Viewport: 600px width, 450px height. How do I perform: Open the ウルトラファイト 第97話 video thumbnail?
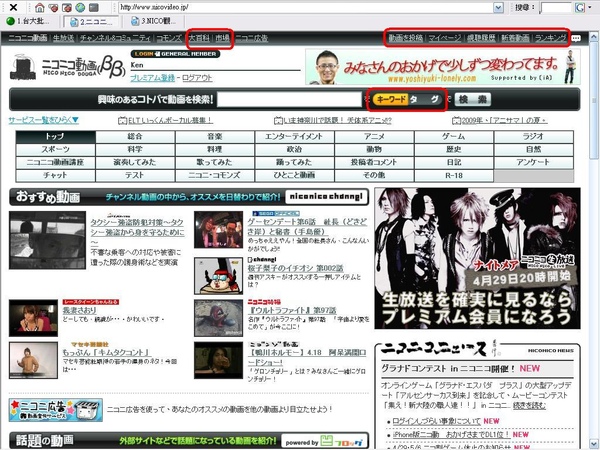pos(218,318)
